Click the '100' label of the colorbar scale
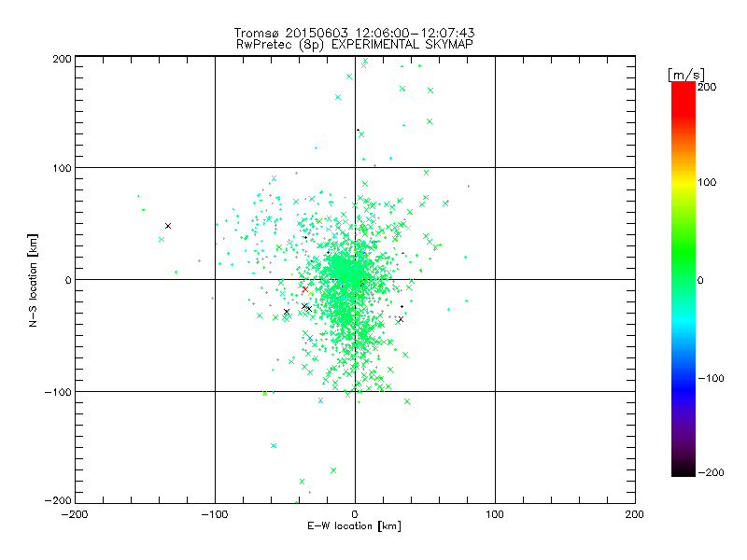This screenshot has width=747, height=560. [707, 182]
